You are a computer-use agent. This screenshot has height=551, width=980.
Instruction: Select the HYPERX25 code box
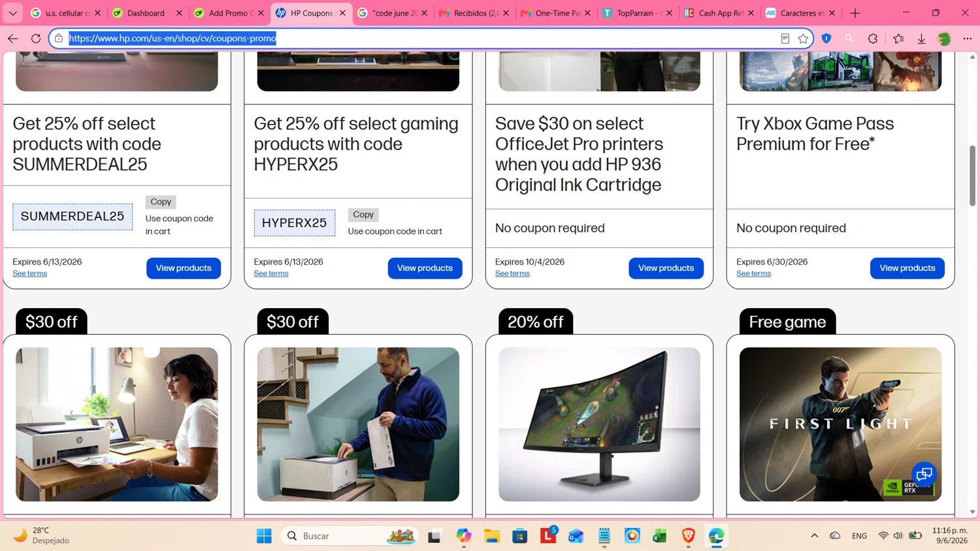coord(295,223)
